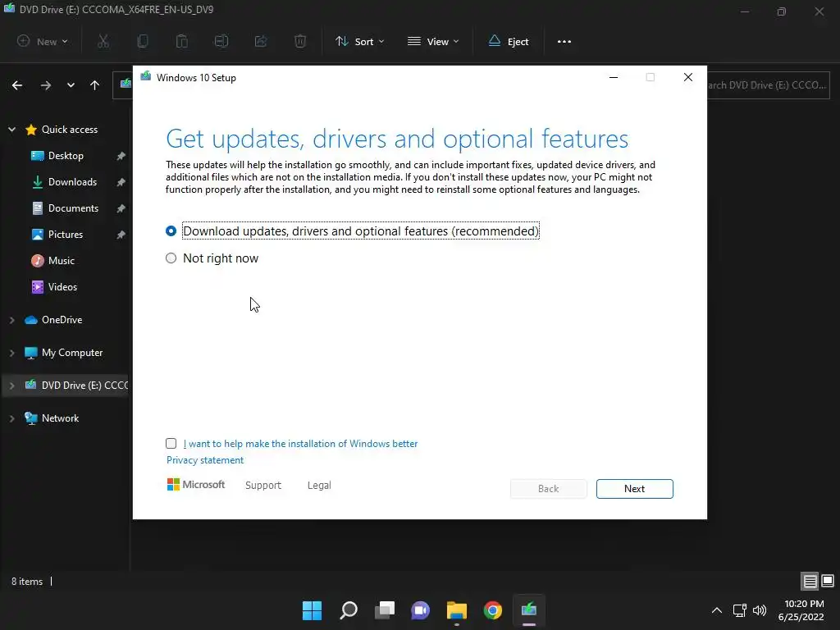Screen dimensions: 840x630
Task: Open the Music folder
Action: tap(61, 261)
